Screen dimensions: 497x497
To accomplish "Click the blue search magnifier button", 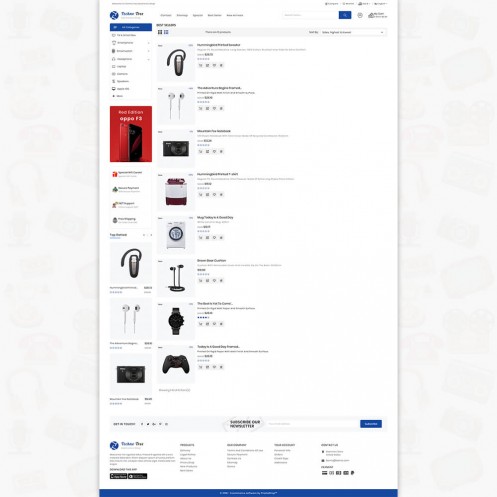I will [x=345, y=15].
